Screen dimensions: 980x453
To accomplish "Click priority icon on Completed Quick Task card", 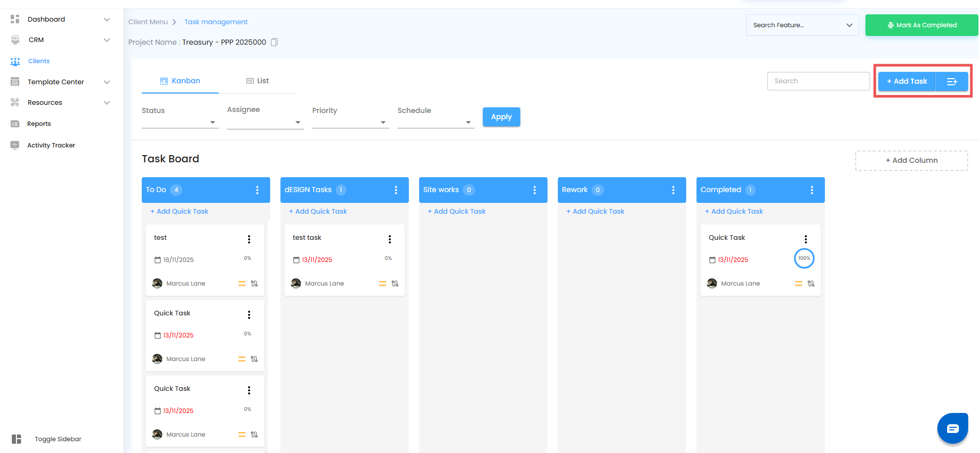I will click(799, 284).
